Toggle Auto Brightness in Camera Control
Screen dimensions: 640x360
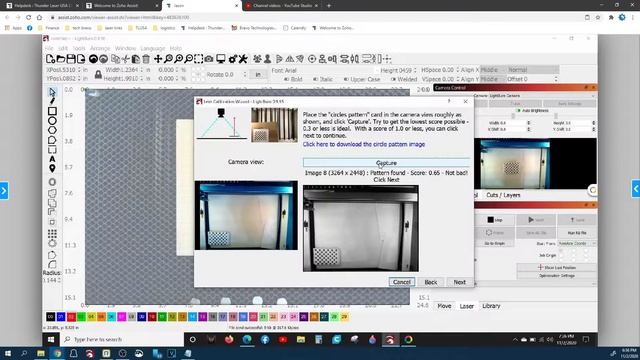point(533,111)
